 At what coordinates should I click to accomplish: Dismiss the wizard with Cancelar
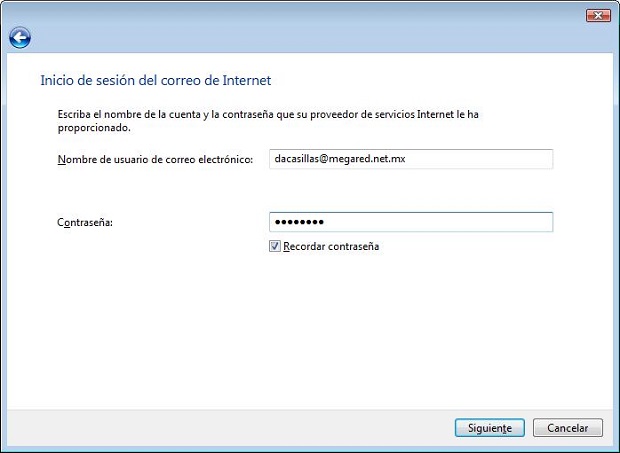click(568, 428)
